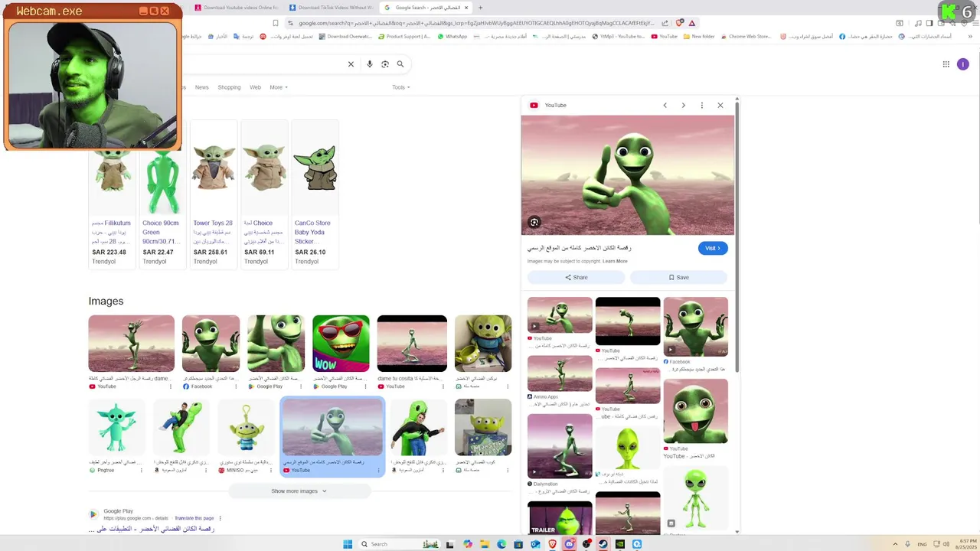This screenshot has width=980, height=551.
Task: Open the TRAILER Grinch thumbnail in the preview panel
Action: (560, 518)
